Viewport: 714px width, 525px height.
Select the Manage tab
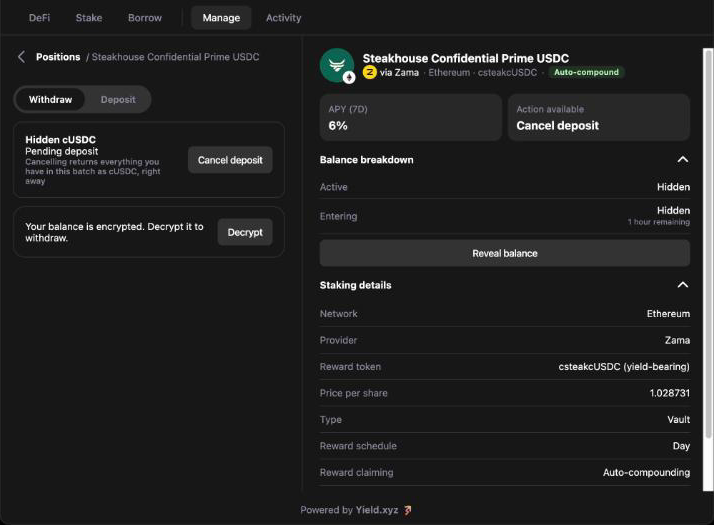pyautogui.click(x=221, y=18)
